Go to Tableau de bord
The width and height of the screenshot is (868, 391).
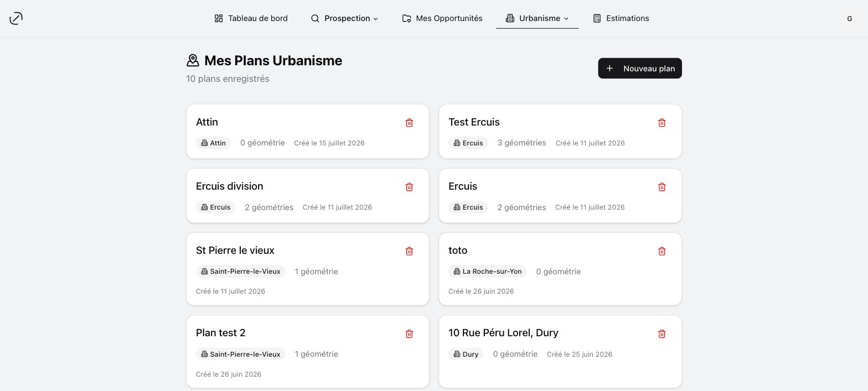[251, 18]
